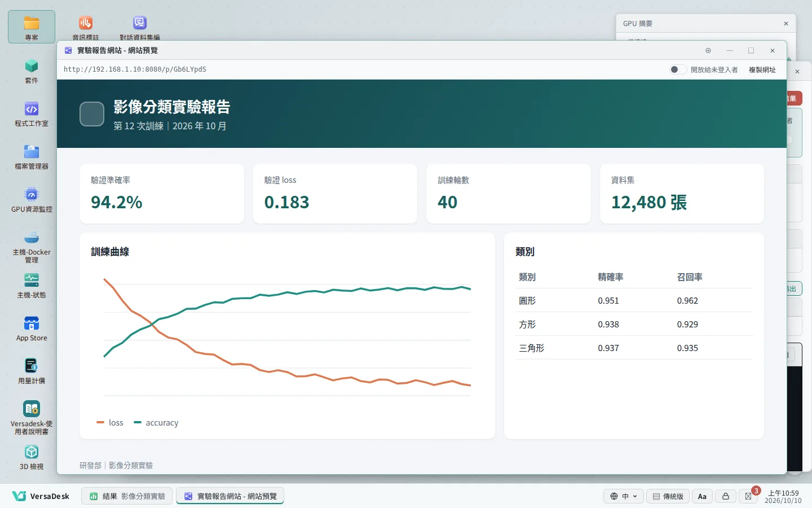Open the 中 input language dropdown
Image resolution: width=812 pixels, height=508 pixels.
click(x=624, y=496)
